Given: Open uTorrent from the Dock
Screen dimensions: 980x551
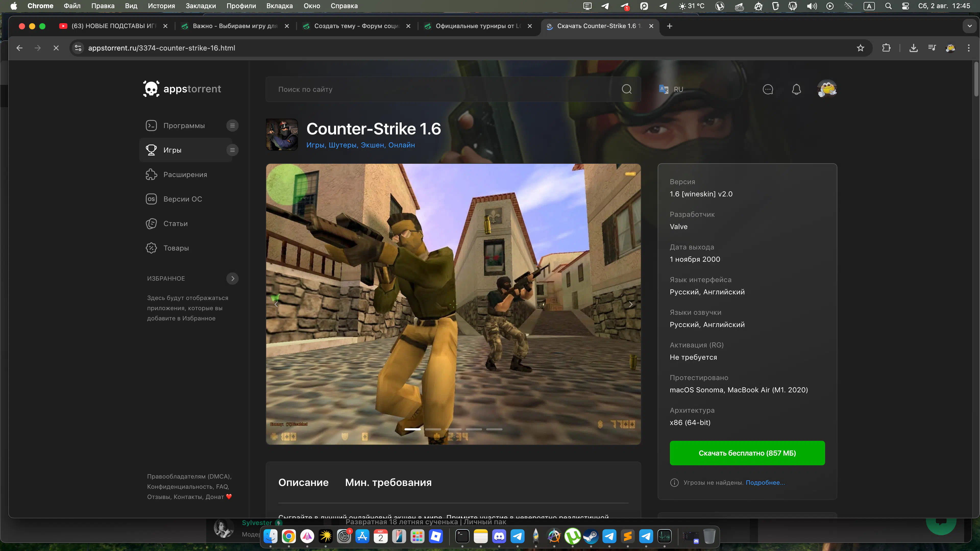Looking at the screenshot, I should 572,536.
